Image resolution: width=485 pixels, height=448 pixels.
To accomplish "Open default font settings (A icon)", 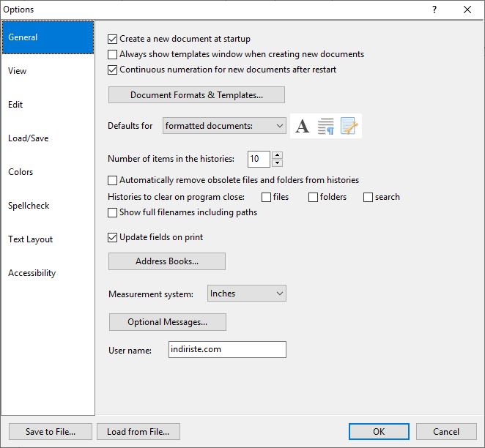I will [x=302, y=126].
